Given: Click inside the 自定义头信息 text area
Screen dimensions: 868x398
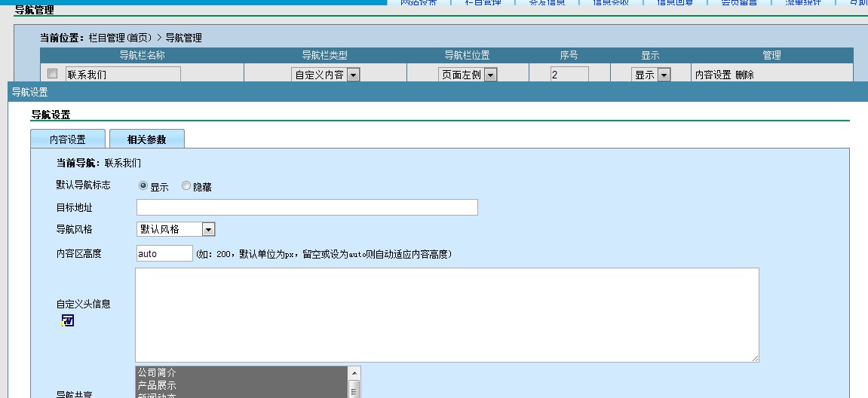Looking at the screenshot, I should pyautogui.click(x=446, y=314).
